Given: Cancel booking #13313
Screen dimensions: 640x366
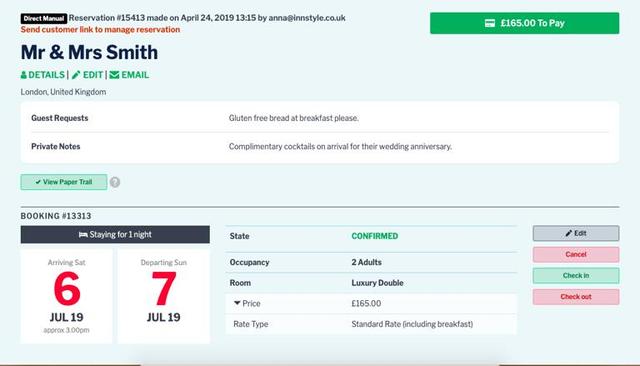Looking at the screenshot, I should (576, 255).
